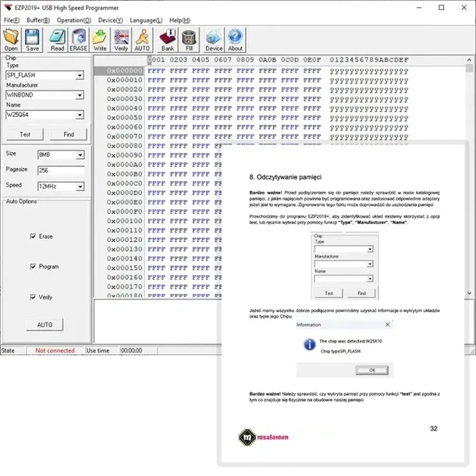Click the Verify toolbar icon
This screenshot has width=476, height=476.
(121, 39)
